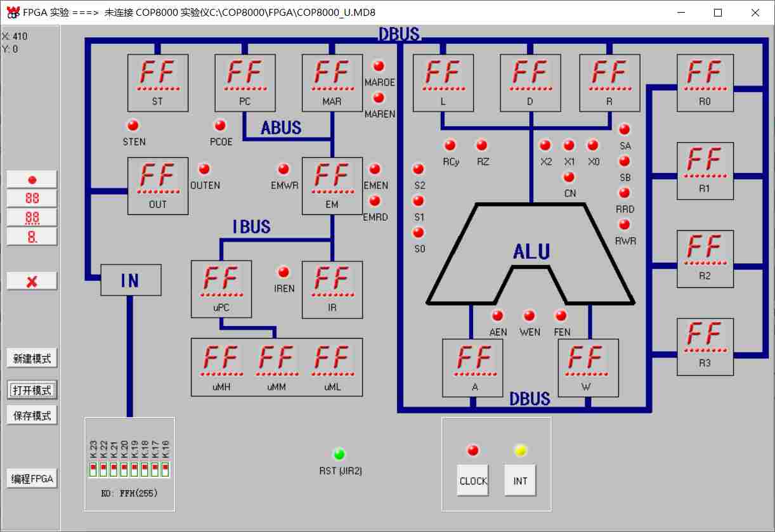The height and width of the screenshot is (532, 775).
Task: Click the 编程FPGA button
Action: [32, 479]
